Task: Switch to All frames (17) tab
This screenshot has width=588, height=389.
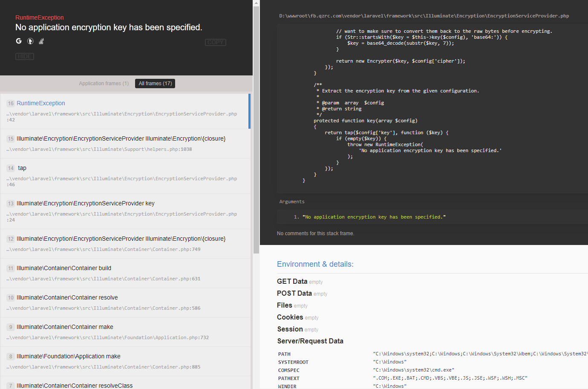Action: click(156, 84)
